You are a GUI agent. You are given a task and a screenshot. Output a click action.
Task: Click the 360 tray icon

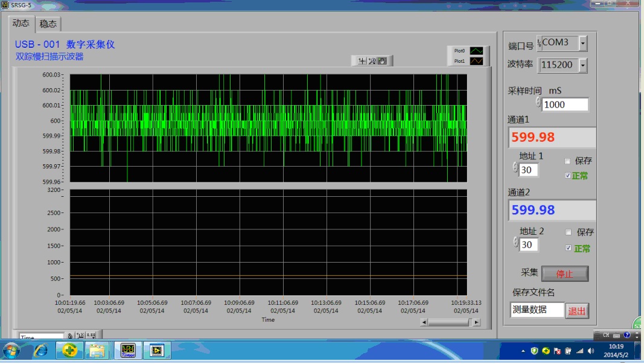[546, 351]
